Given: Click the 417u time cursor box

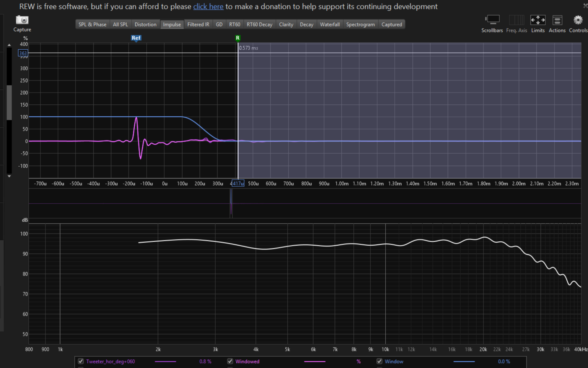Looking at the screenshot, I should [x=238, y=183].
